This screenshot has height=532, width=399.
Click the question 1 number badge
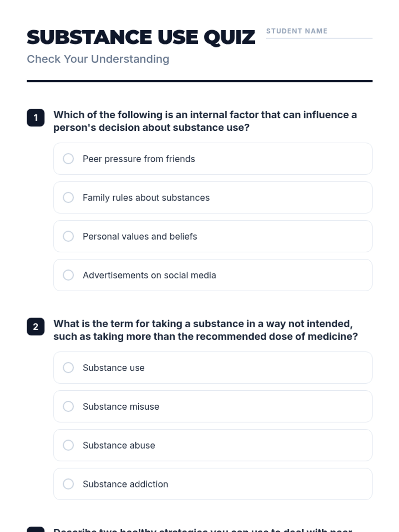point(36,118)
